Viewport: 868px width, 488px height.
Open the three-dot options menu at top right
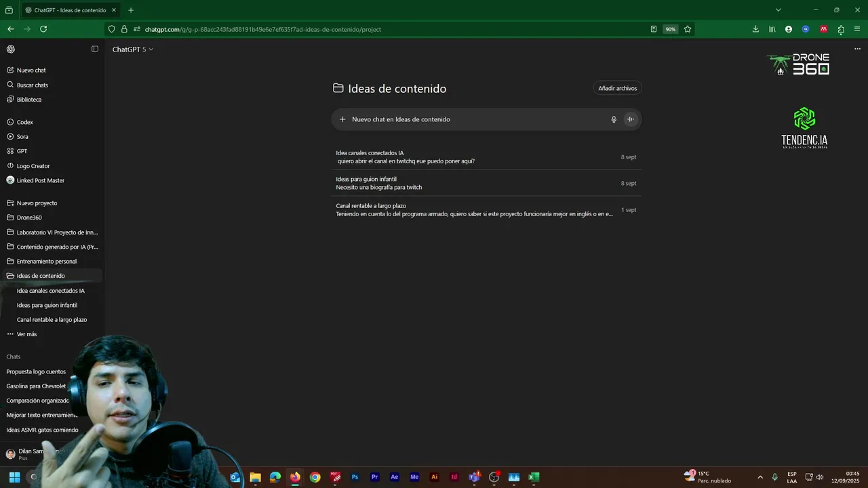(857, 49)
